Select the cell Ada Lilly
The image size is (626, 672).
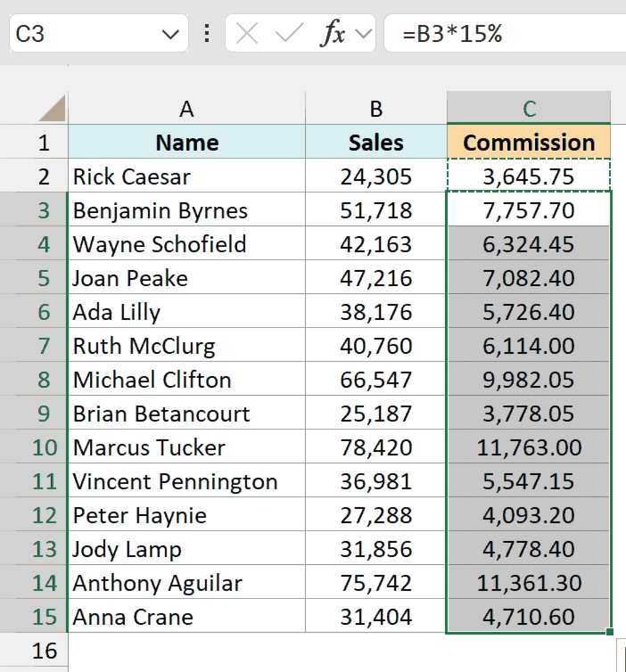pyautogui.click(x=186, y=312)
